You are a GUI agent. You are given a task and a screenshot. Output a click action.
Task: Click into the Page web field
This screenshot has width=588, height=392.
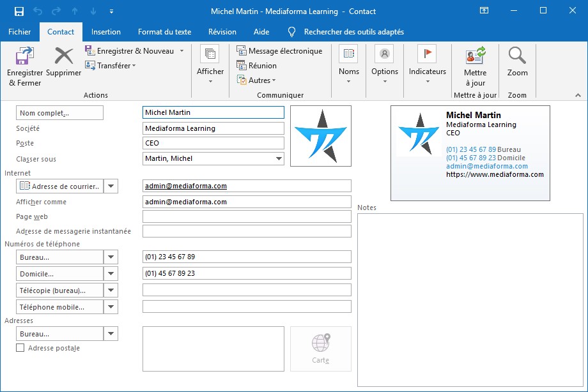click(247, 217)
